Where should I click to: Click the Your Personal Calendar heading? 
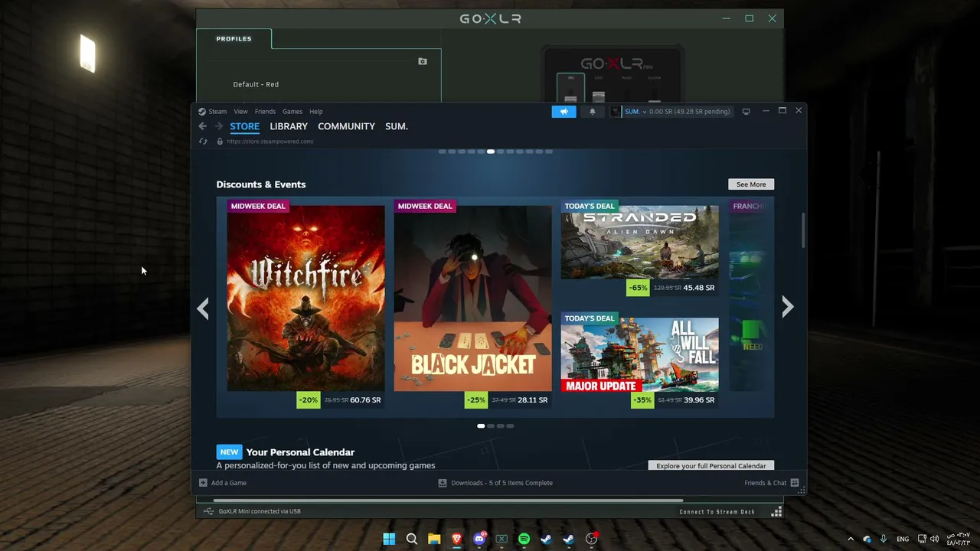[300, 452]
